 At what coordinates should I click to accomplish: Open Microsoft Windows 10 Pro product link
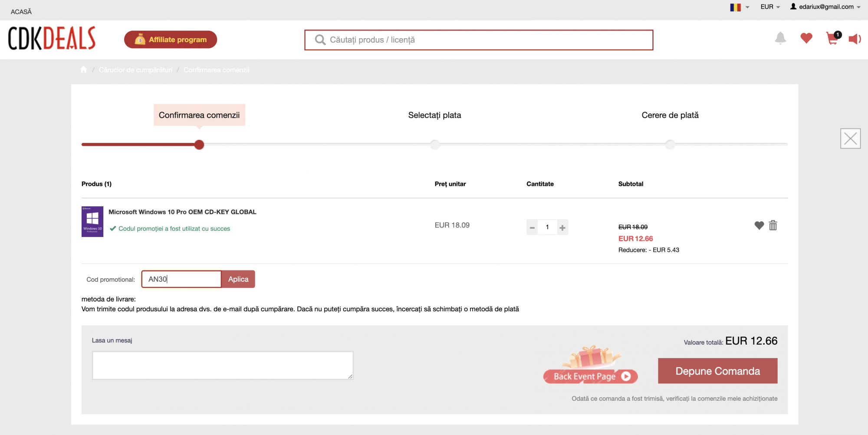tap(182, 212)
